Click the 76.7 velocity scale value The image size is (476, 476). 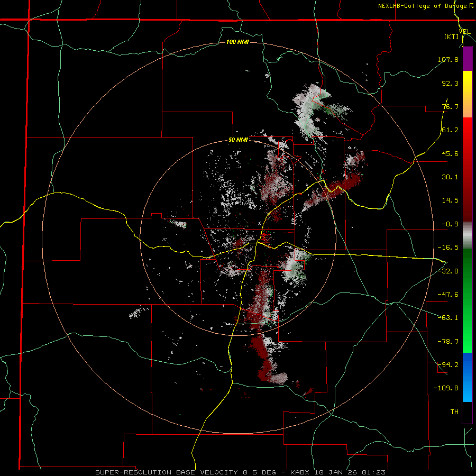pyautogui.click(x=450, y=106)
